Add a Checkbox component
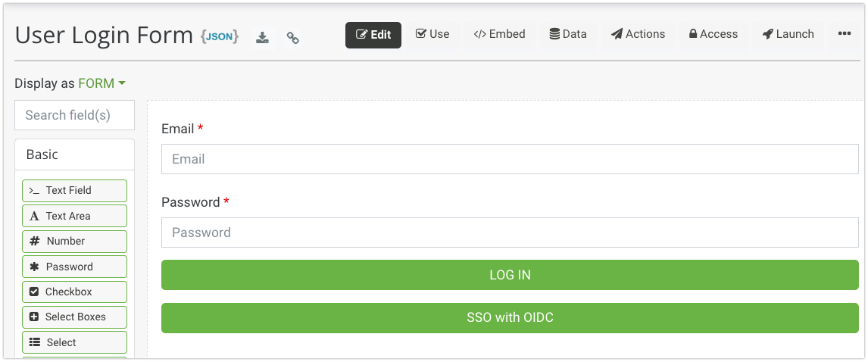The width and height of the screenshot is (868, 362). tap(74, 292)
